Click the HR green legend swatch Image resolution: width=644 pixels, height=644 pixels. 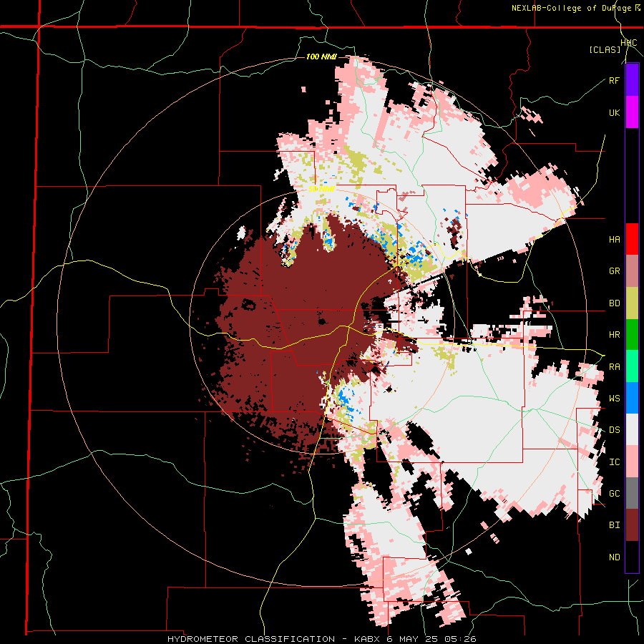pyautogui.click(x=632, y=335)
